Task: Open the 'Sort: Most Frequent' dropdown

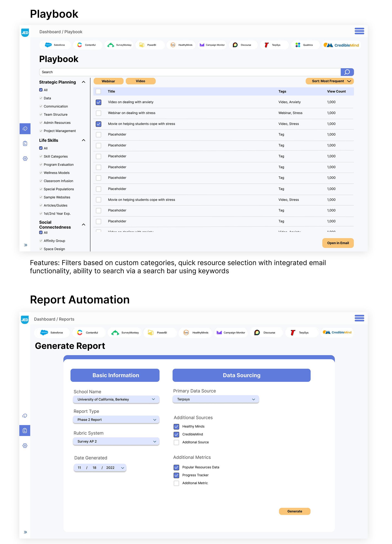Action: 330,81
